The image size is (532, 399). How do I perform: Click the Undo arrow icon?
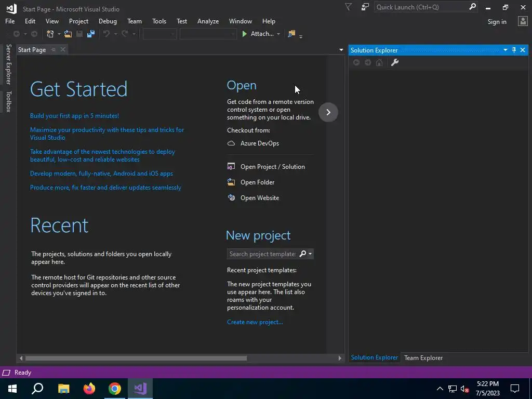[x=107, y=34]
